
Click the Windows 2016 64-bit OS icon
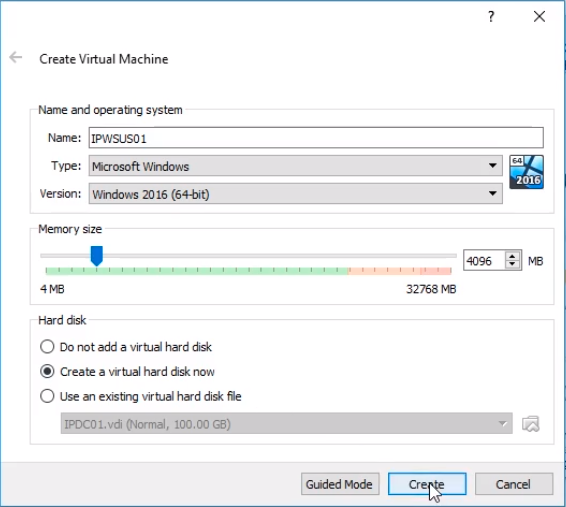526,172
